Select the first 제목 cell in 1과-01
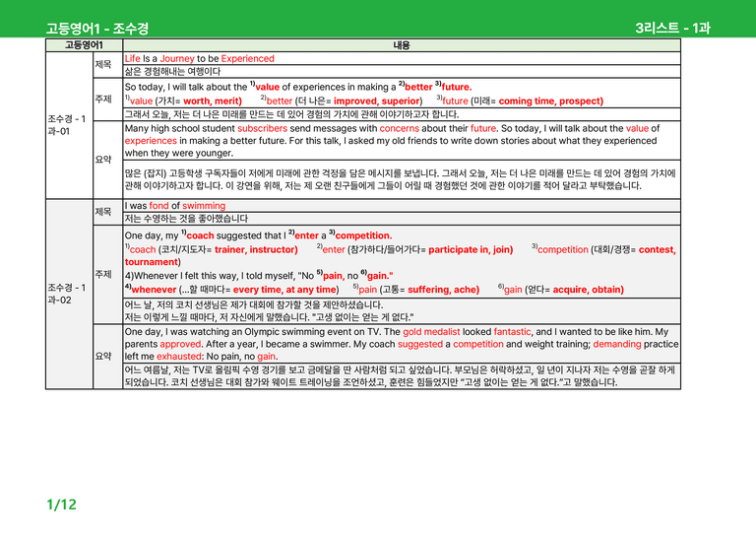 (x=107, y=65)
